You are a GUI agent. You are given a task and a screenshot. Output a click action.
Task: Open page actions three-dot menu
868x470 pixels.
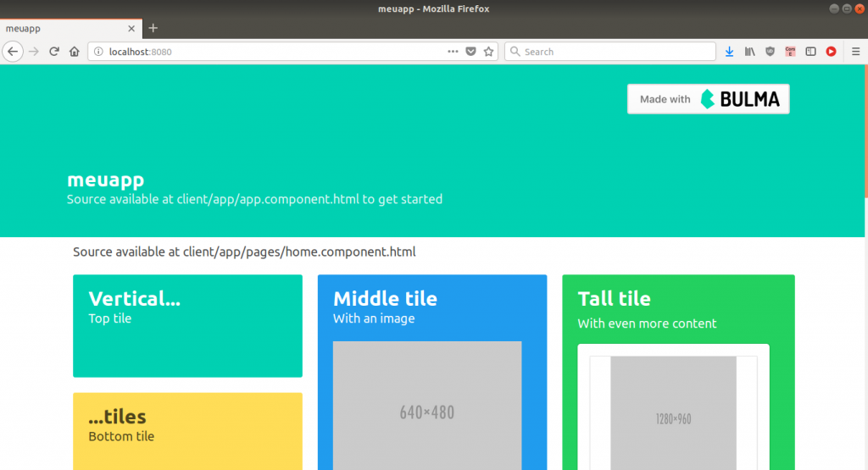pyautogui.click(x=453, y=52)
